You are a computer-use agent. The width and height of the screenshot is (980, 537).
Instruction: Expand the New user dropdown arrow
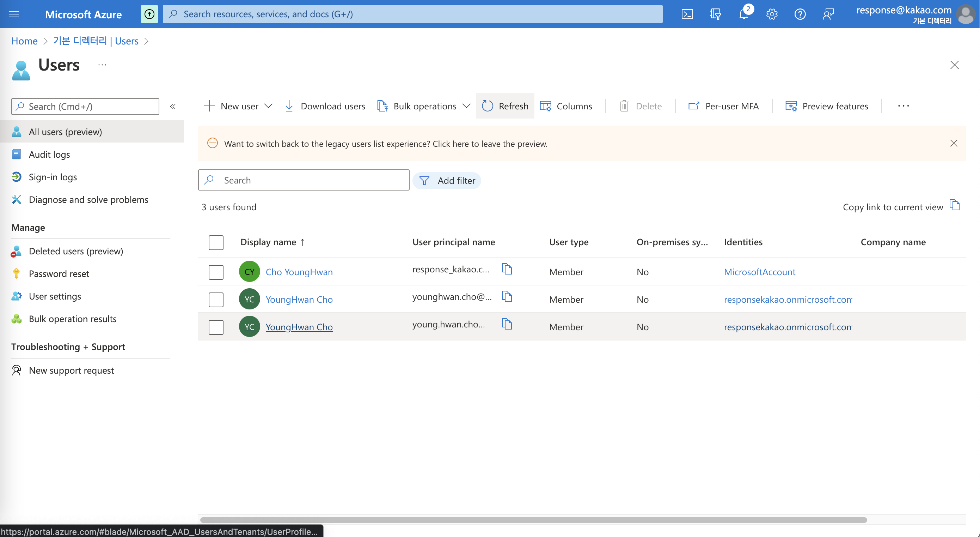tap(268, 106)
